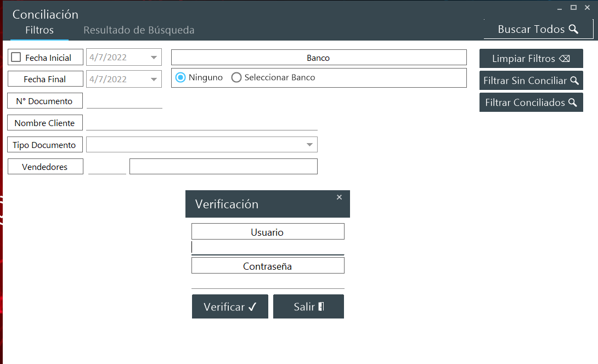Open the Fecha Inicial date dropdown
Image resolution: width=598 pixels, height=364 pixels.
pyautogui.click(x=154, y=58)
